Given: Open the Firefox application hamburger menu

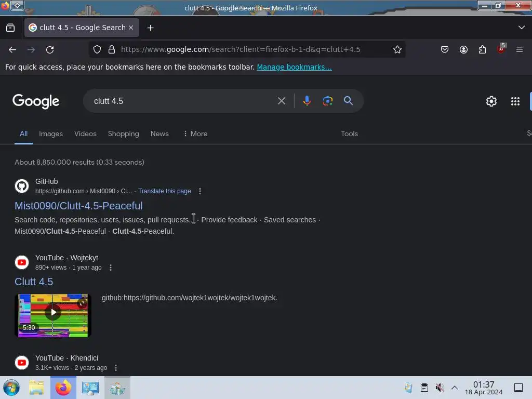Looking at the screenshot, I should 520,49.
